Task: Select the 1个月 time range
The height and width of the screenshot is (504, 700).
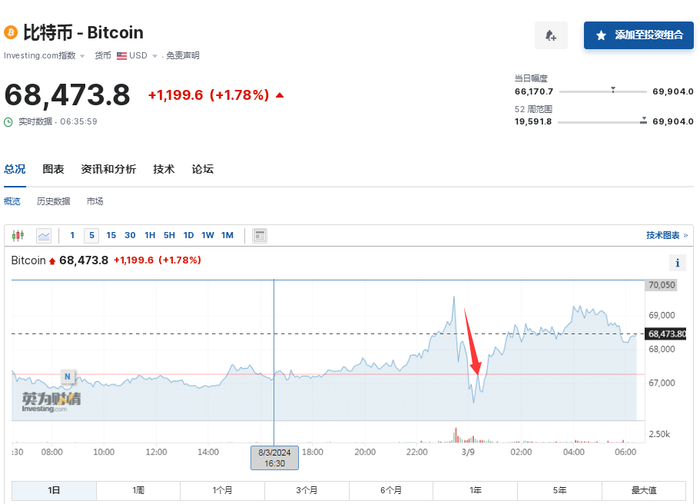Action: coord(222,491)
